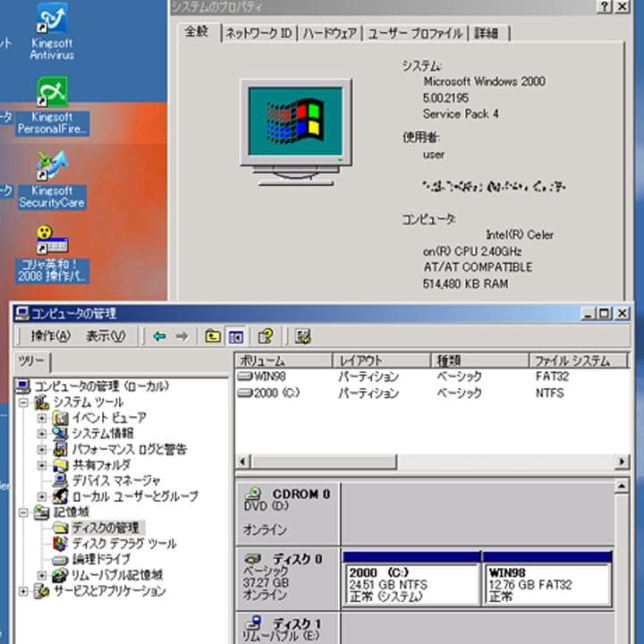Screen dimensions: 644x644
Task: Sort by 種類 column header
Action: [x=479, y=360]
